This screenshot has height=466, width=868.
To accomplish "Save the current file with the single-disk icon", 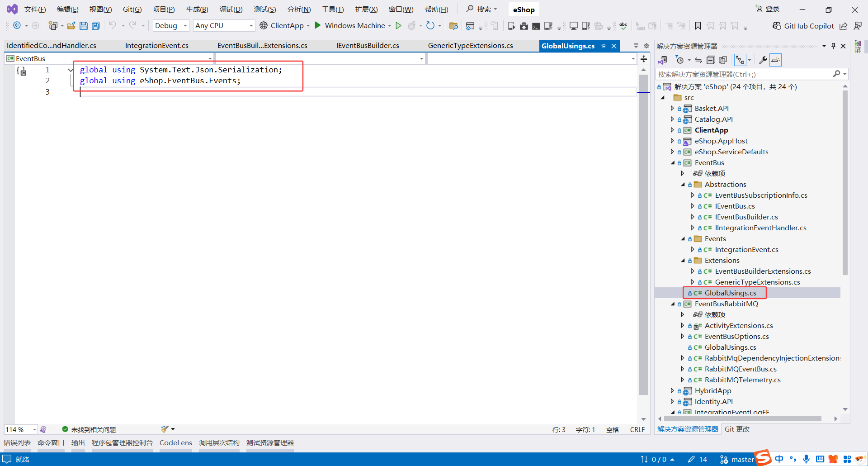I will click(x=84, y=26).
